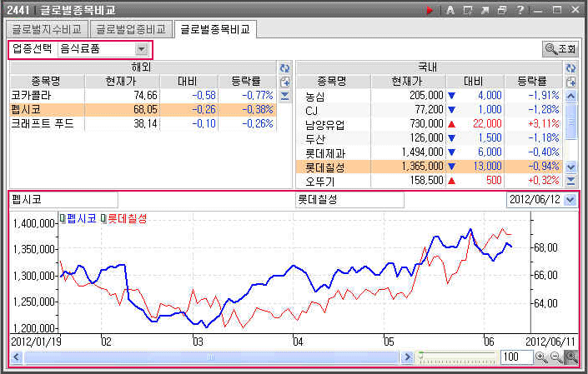The width and height of the screenshot is (588, 374).
Task: Add a stock to the 국내 list
Action: 570,82
